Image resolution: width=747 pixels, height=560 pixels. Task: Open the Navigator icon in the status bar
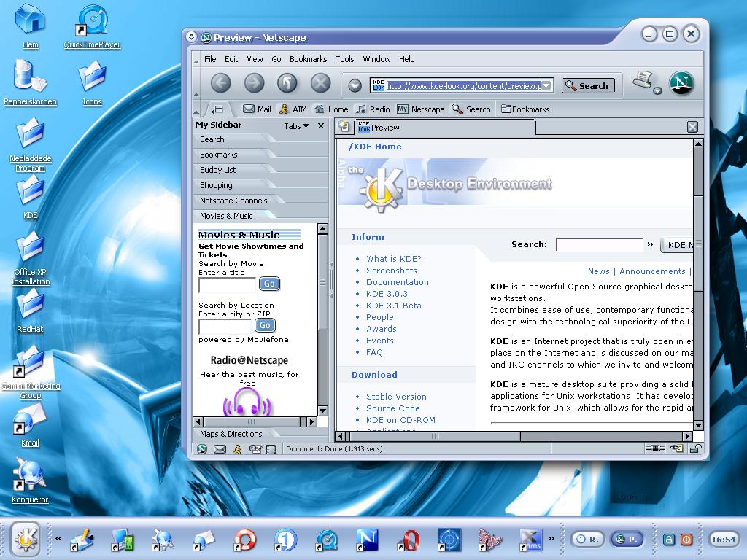[202, 449]
